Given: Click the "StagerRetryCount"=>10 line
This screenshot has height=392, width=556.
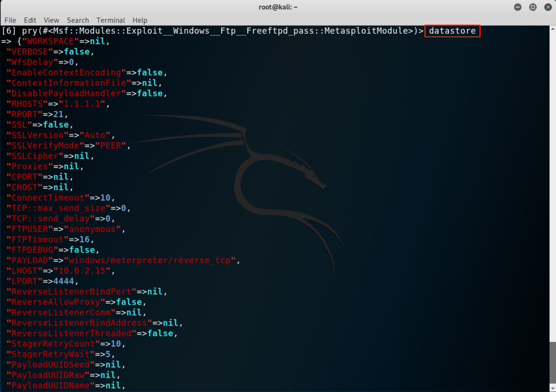Looking at the screenshot, I should tap(66, 344).
